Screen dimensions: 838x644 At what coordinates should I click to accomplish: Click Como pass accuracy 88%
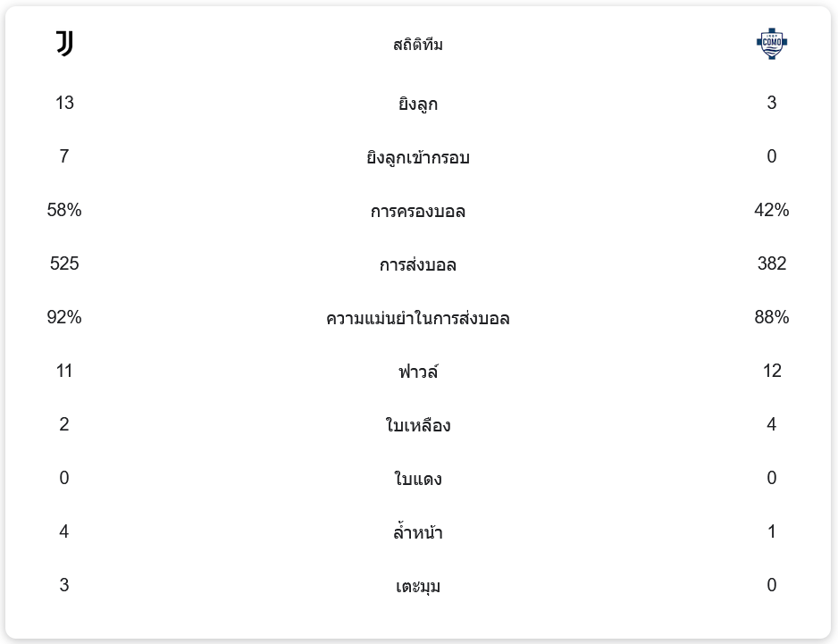(772, 317)
